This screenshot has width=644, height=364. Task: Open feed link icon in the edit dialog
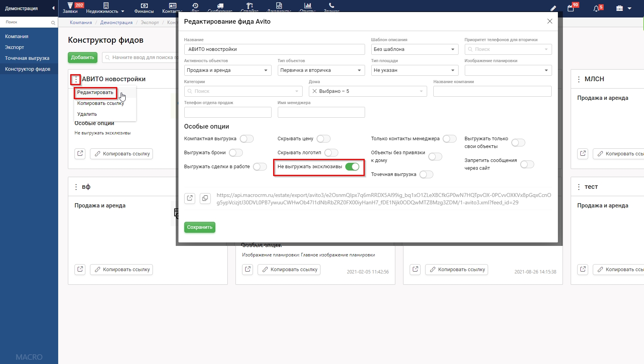[x=190, y=198]
